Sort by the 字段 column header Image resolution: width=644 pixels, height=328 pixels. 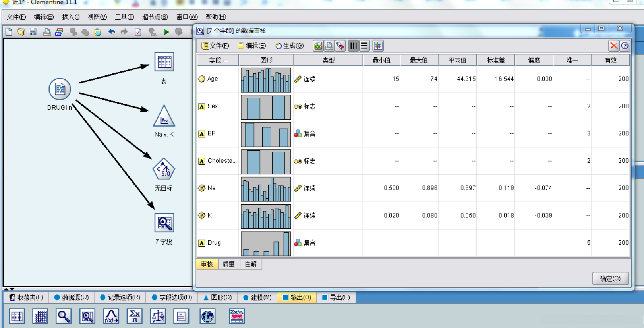(218, 60)
